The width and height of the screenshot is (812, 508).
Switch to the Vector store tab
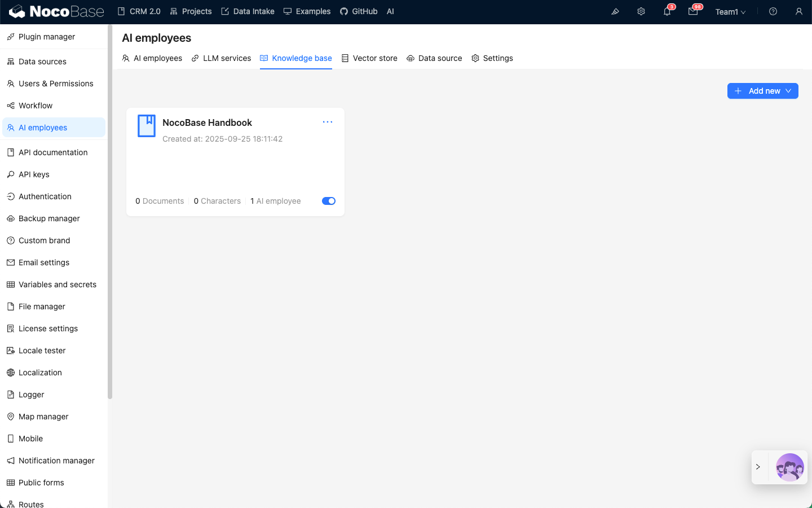click(369, 58)
